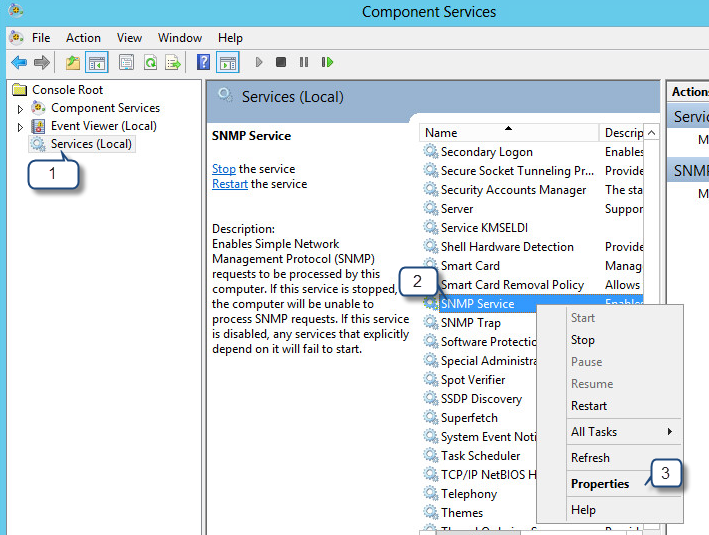Click gear icon beside Superfetch
The width and height of the screenshot is (709, 535).
pyautogui.click(x=430, y=417)
